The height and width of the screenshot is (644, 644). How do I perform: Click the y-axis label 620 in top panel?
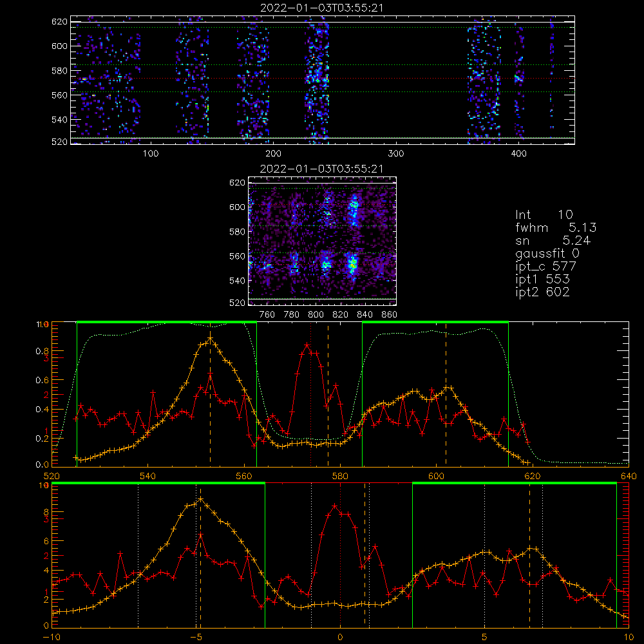59,21
